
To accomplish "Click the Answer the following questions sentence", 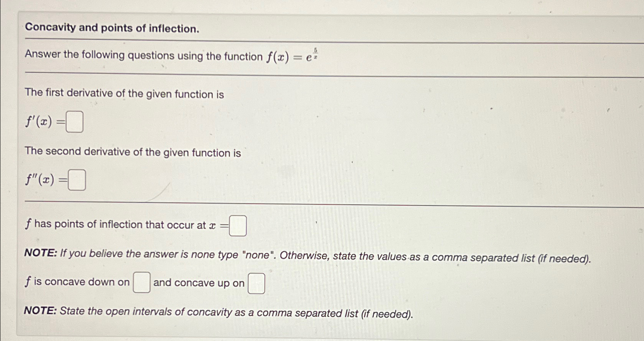I will click(143, 56).
